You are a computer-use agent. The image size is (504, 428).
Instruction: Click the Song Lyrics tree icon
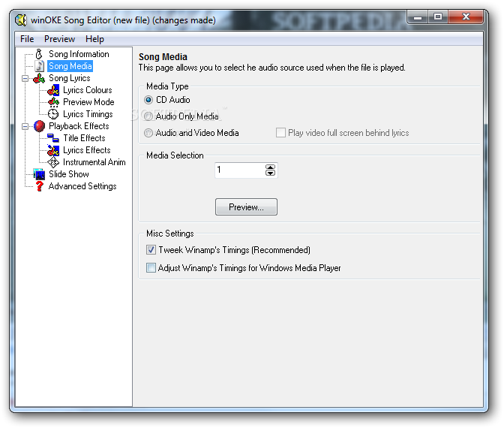click(39, 78)
